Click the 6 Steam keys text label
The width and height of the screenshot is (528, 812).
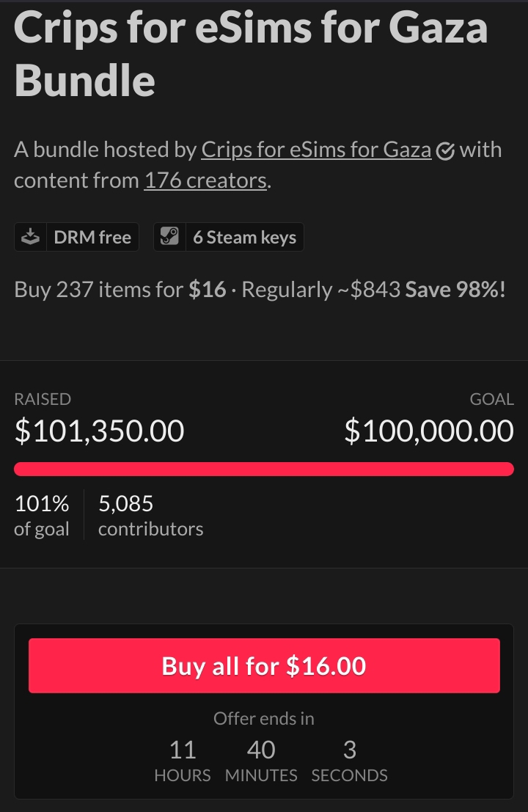coord(244,237)
